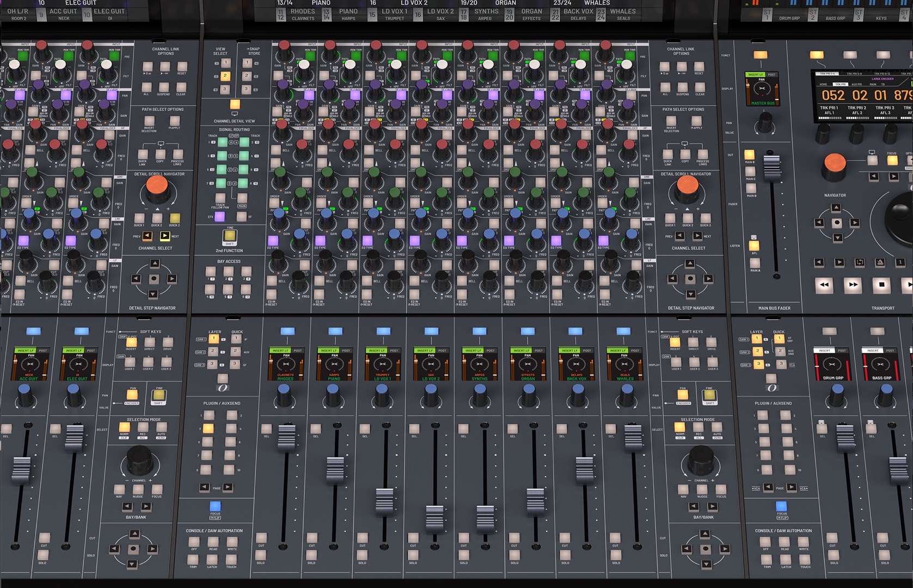Screen dimensions: 913x588
Task: Stop playback with the transport stop key
Action: coord(881,285)
